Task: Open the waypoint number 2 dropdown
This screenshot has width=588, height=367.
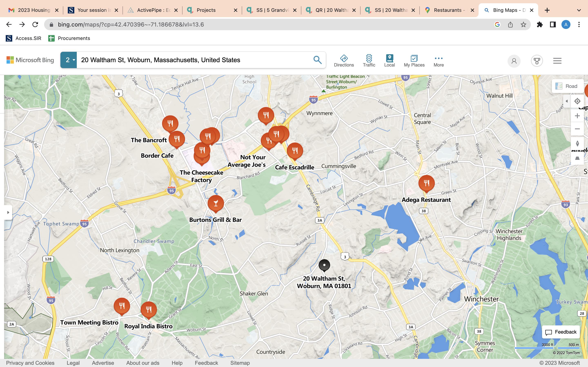Action: point(69,60)
